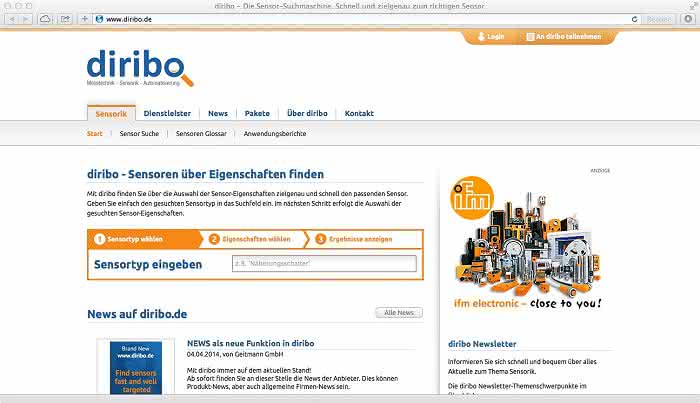Open the Sensor Suche submenu link
Viewport: 700px width, 403px height.
[x=139, y=133]
